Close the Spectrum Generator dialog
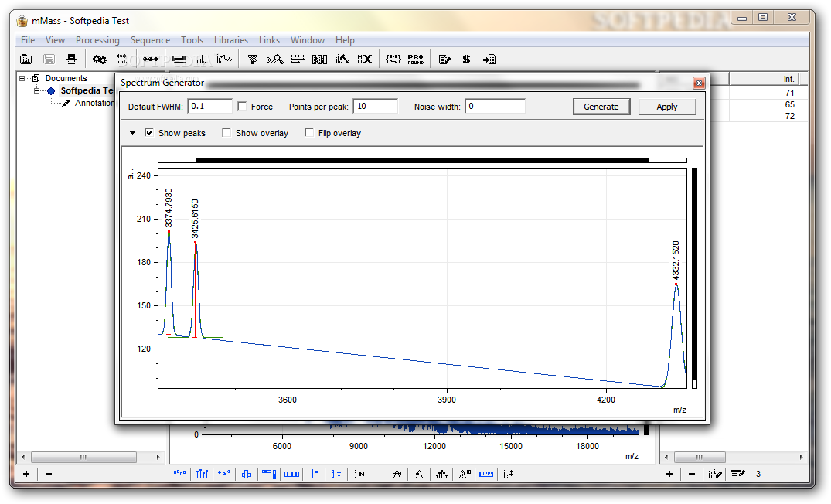 (699, 83)
